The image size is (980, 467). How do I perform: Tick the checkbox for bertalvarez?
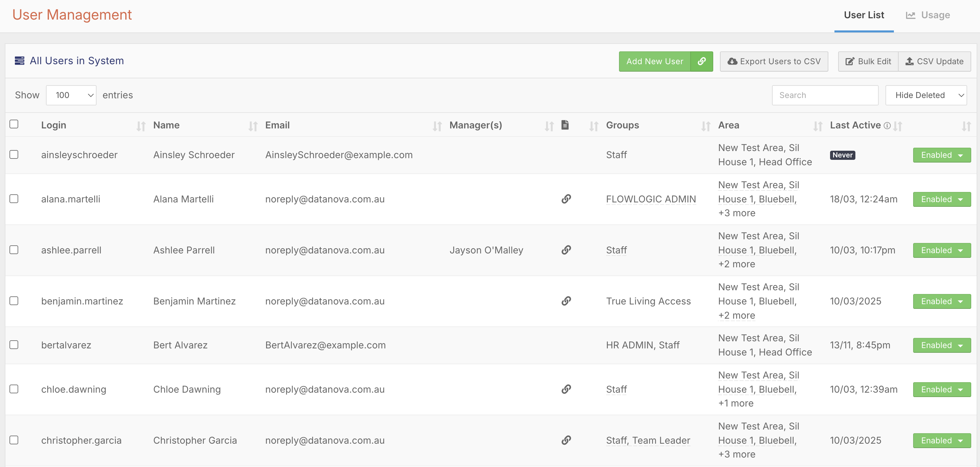point(14,345)
